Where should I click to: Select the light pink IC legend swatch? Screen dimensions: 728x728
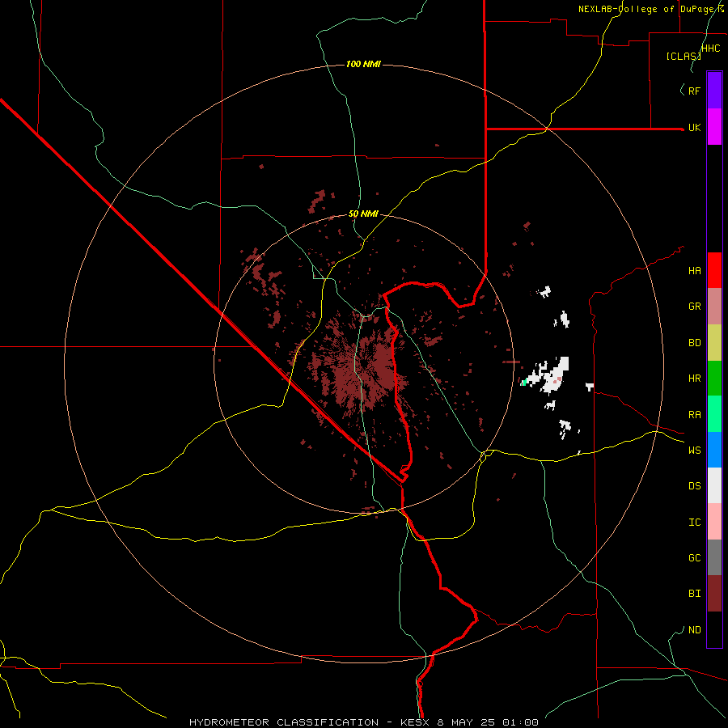pos(714,522)
